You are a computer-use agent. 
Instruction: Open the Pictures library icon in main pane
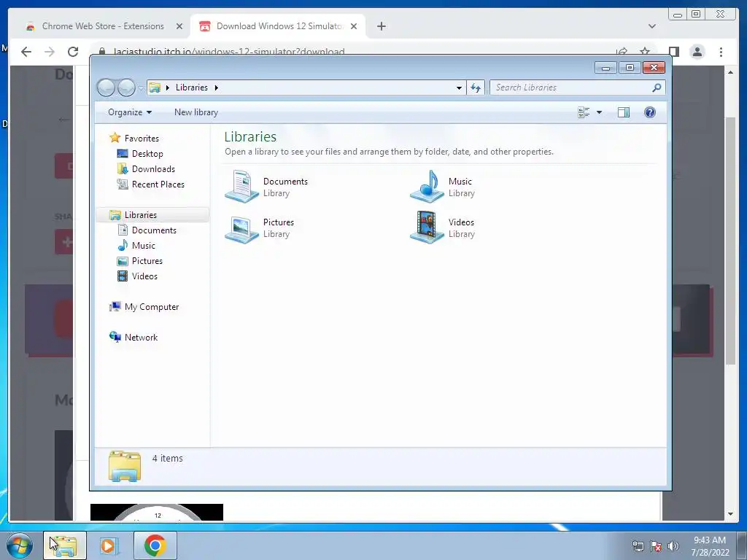(x=241, y=228)
